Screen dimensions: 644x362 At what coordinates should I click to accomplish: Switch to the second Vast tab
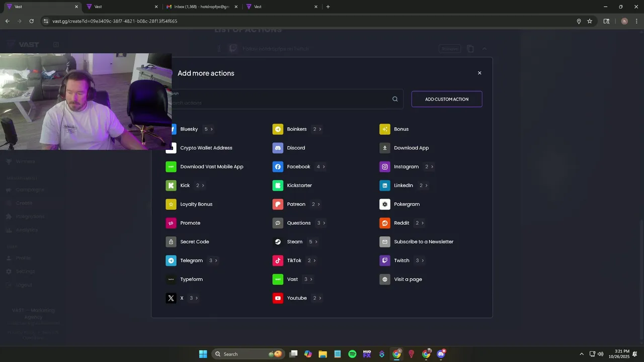click(x=122, y=7)
